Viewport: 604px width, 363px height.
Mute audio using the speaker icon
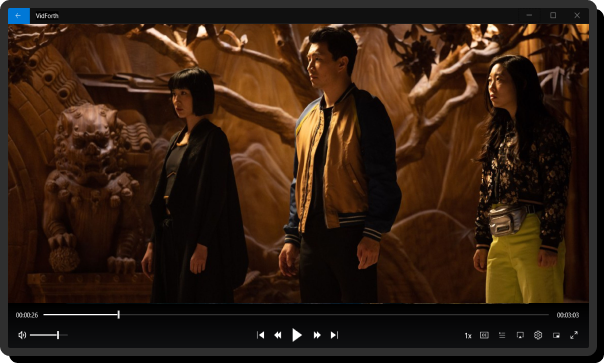[x=22, y=335]
